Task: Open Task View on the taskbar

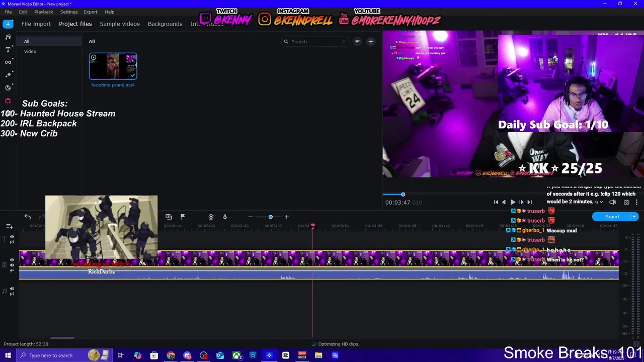Action: [x=121, y=355]
